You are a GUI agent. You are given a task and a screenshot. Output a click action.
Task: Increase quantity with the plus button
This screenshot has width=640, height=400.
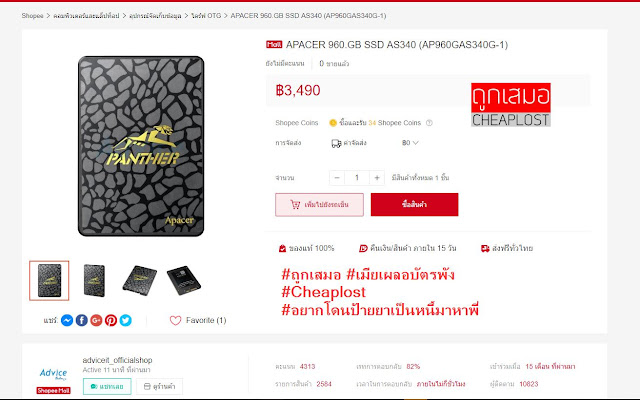coord(377,178)
